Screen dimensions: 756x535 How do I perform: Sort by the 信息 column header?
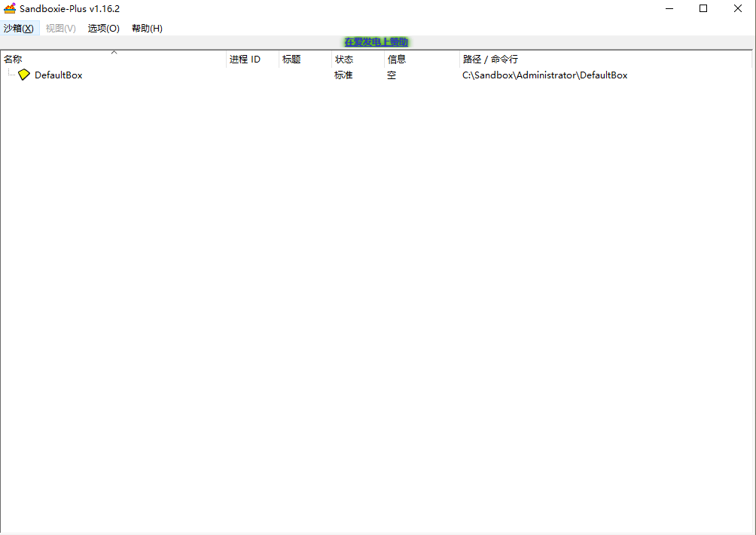(422, 60)
